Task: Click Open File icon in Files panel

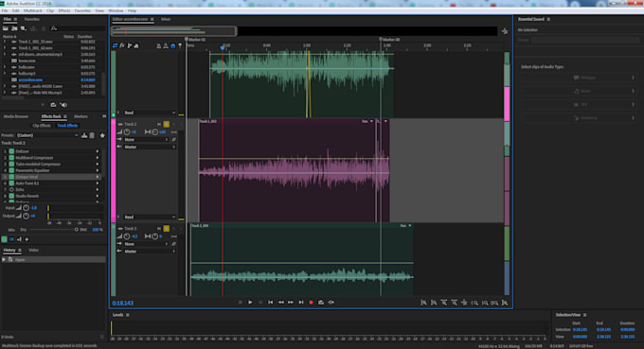Action: [x=6, y=28]
